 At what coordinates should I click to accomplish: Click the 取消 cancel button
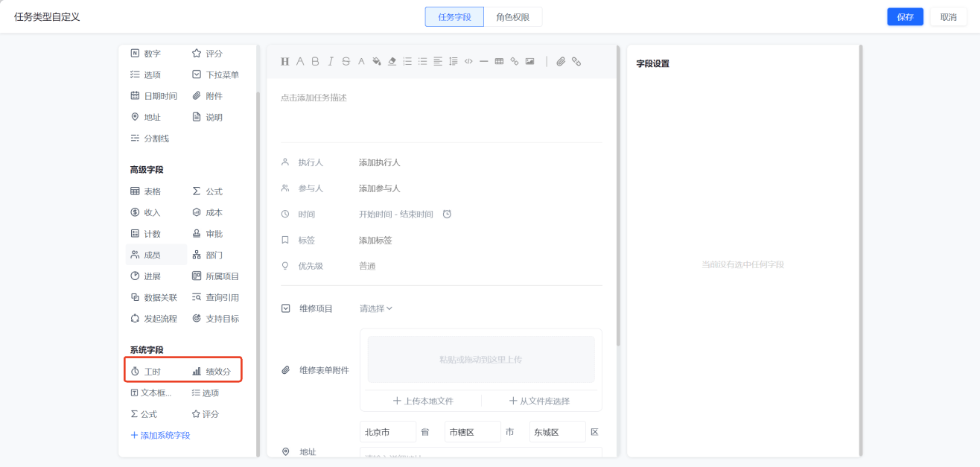949,17
